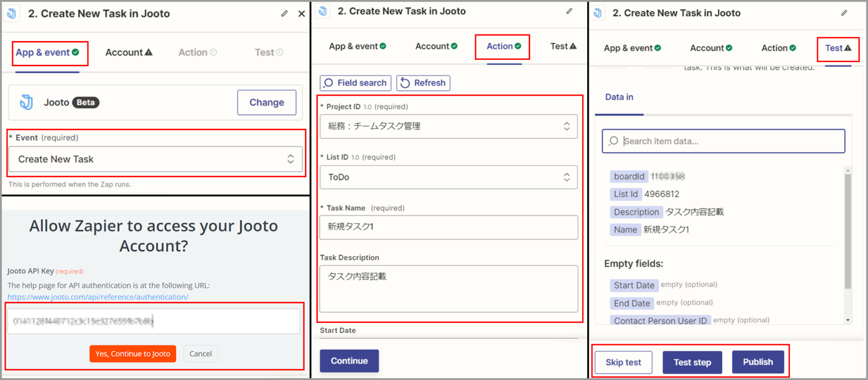Click Yes, Continue to Jooto button
This screenshot has width=868, height=380.
[x=133, y=353]
